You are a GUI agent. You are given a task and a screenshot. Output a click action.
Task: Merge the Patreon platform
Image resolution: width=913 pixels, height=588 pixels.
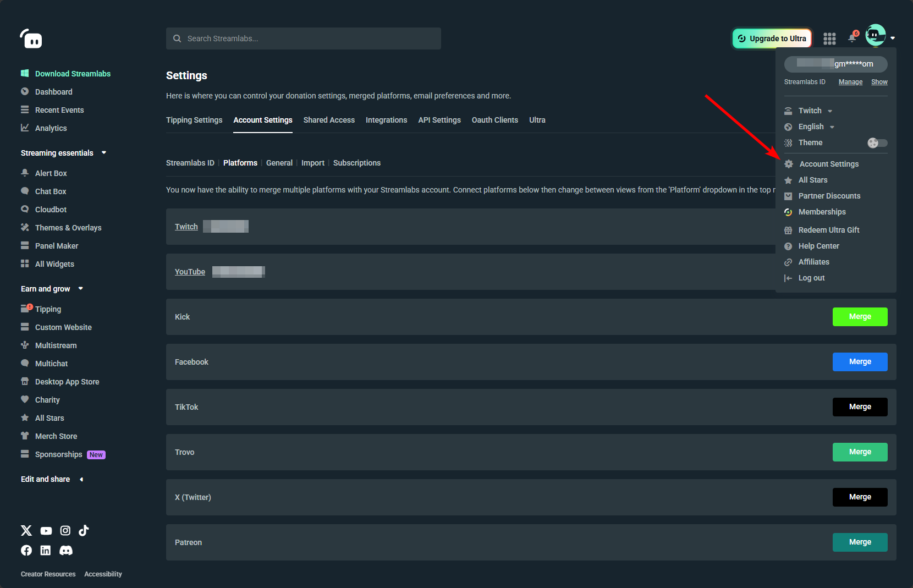click(x=860, y=542)
